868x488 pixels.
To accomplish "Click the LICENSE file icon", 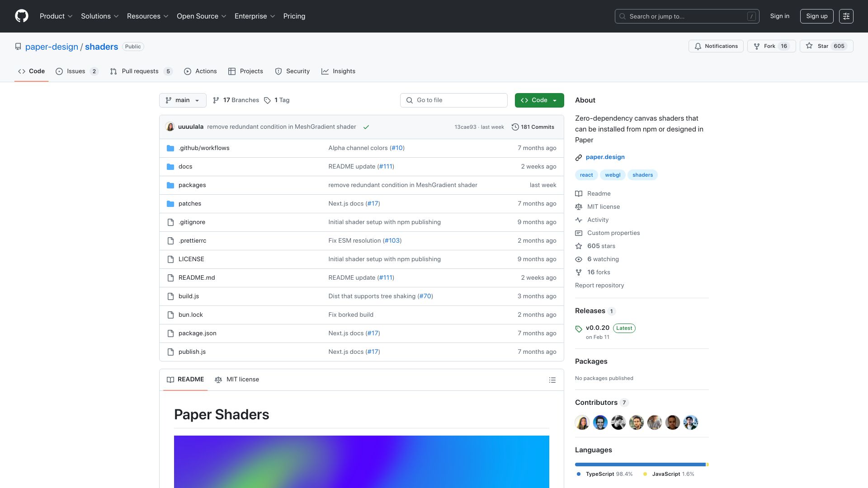I will point(170,259).
